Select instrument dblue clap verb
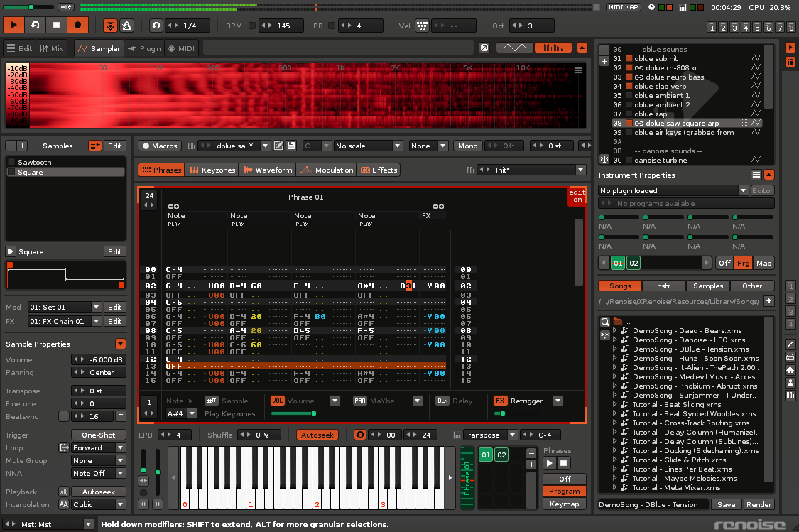Image resolution: width=799 pixels, height=532 pixels. [x=660, y=86]
